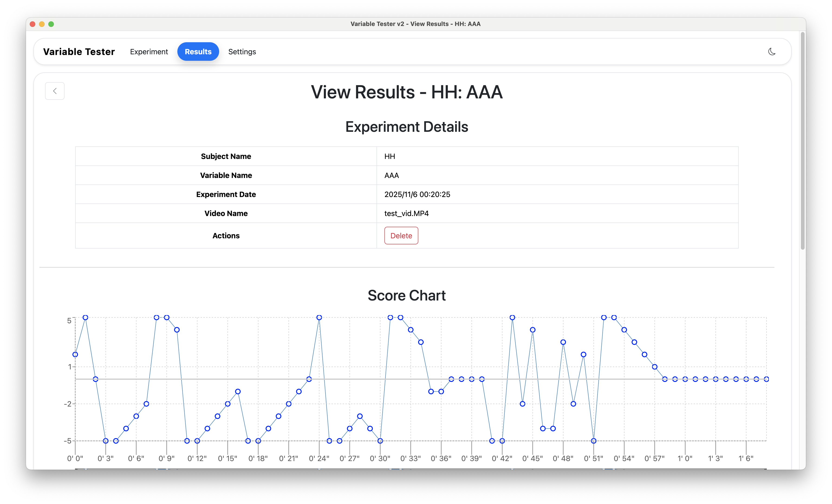Viewport: 832px width, 504px height.
Task: Click the 1' 6" time axis label
Action: 746,459
